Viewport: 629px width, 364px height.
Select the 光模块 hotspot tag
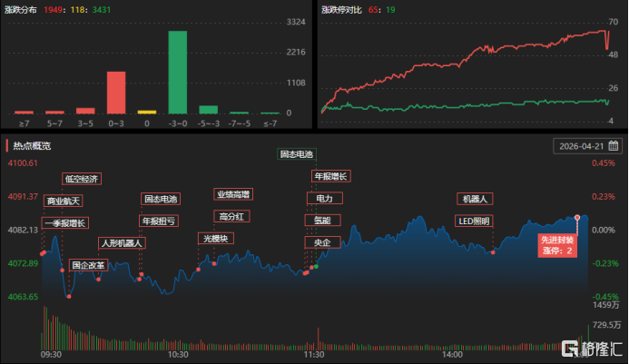click(x=216, y=239)
